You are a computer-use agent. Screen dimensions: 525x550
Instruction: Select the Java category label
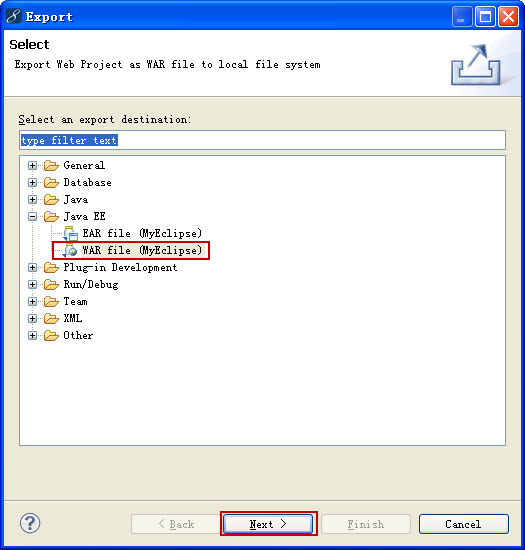point(76,200)
